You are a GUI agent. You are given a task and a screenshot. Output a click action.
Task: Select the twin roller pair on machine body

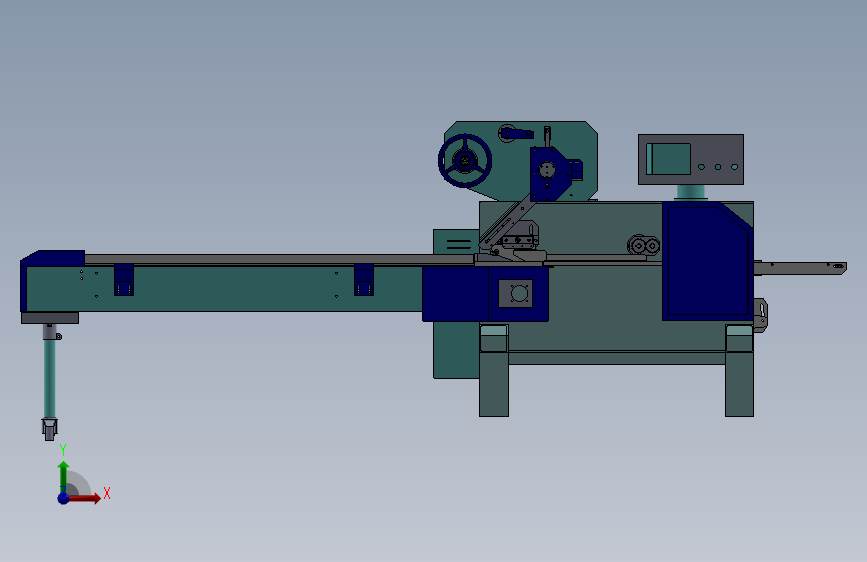[644, 245]
